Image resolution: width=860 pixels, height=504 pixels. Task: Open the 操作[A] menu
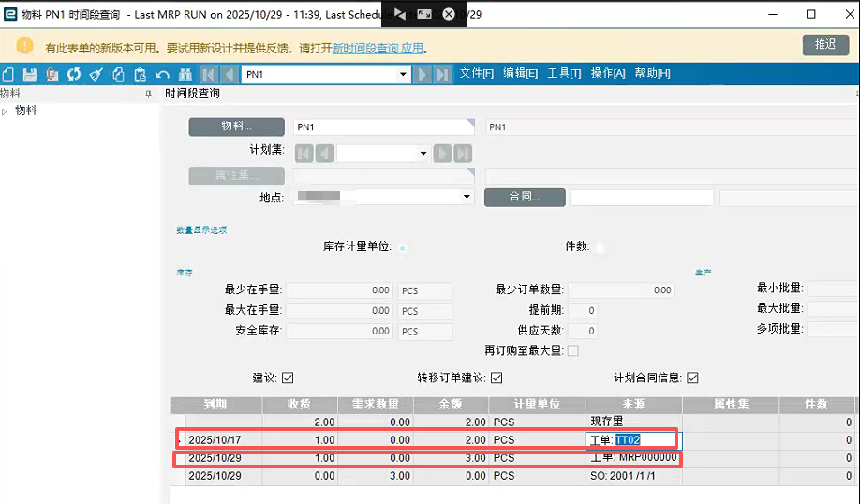(x=608, y=73)
